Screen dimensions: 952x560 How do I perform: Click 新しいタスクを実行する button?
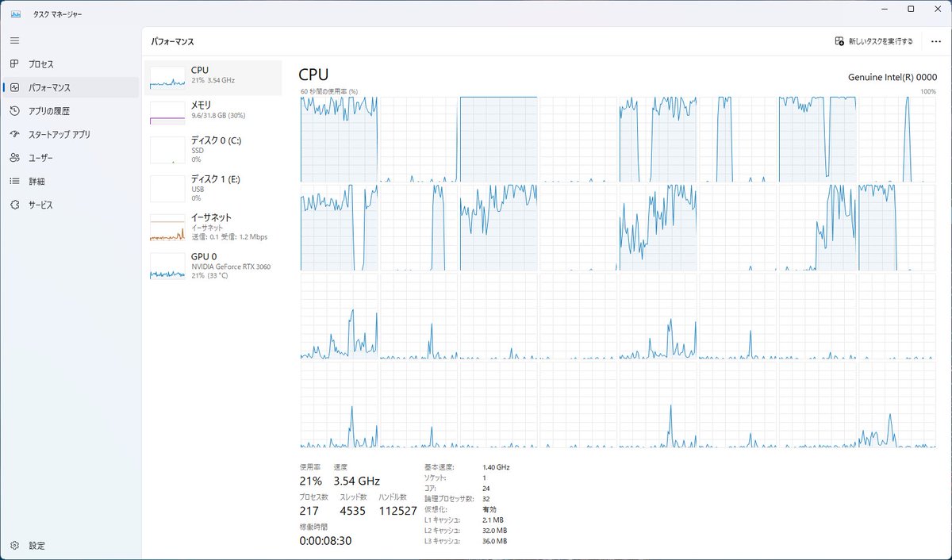[873, 41]
